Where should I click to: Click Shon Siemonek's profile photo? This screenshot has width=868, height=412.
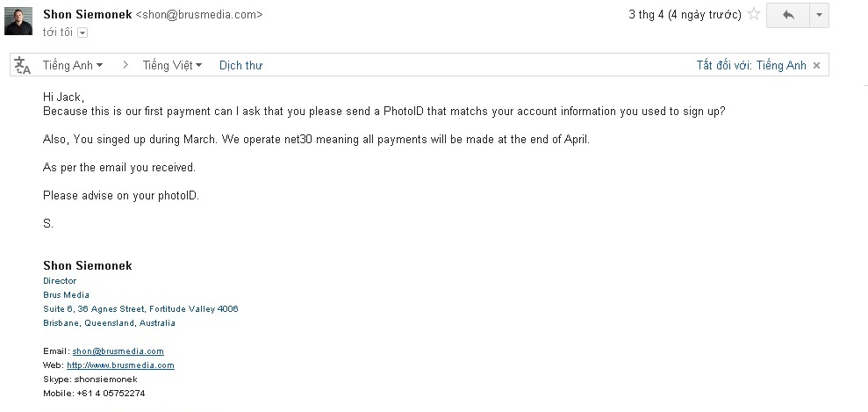point(18,21)
